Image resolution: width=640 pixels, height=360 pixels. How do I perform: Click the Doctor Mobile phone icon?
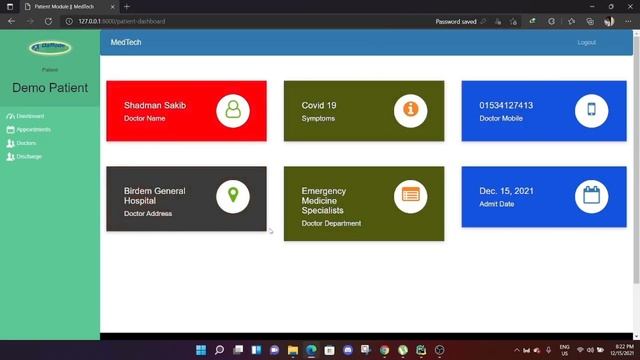point(591,111)
